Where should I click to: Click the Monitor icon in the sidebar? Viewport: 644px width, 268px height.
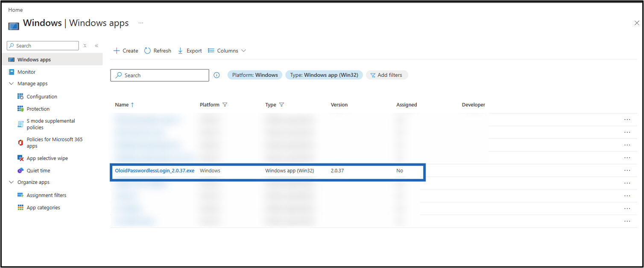click(x=12, y=72)
